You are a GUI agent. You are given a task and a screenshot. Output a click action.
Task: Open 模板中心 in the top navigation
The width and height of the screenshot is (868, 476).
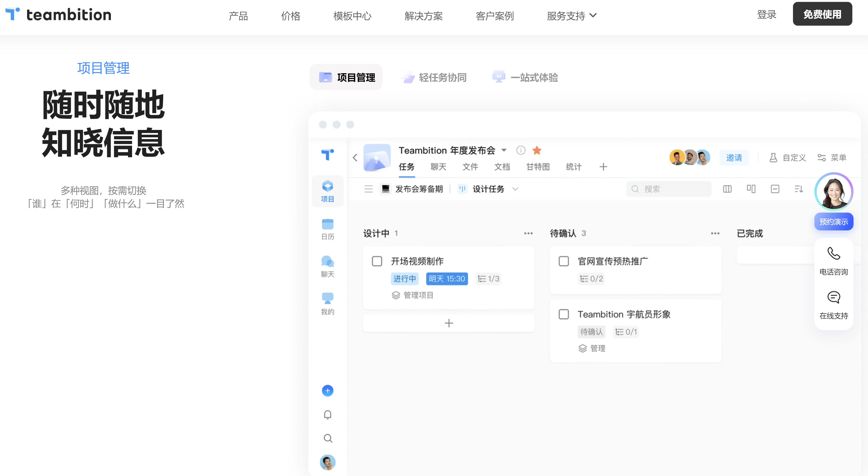(x=352, y=15)
